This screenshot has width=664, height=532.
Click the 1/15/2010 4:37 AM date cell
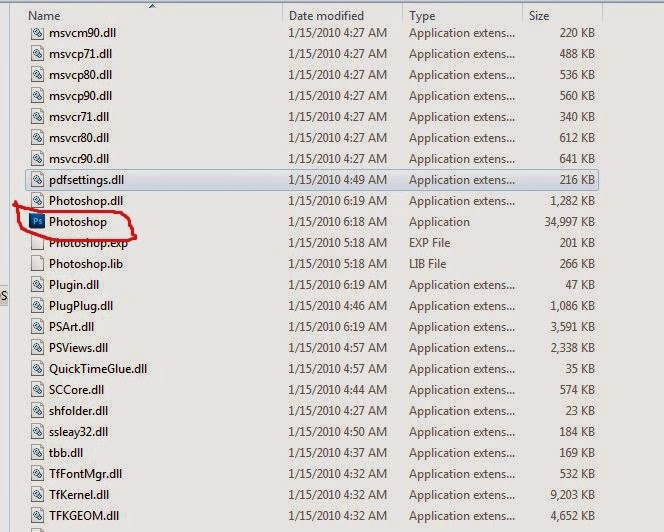pyautogui.click(x=338, y=453)
